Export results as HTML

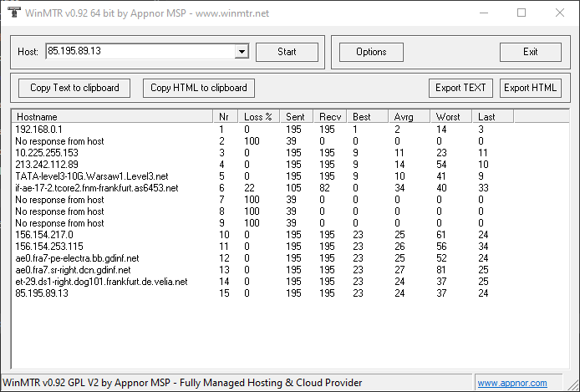pyautogui.click(x=531, y=88)
